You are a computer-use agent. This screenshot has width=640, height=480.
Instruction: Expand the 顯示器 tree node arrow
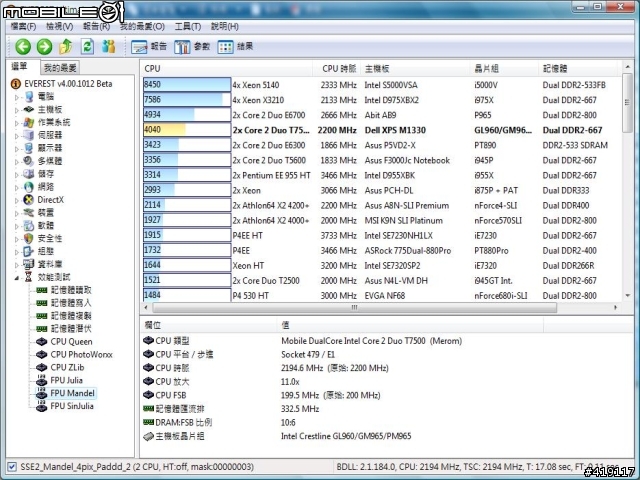(x=17, y=149)
